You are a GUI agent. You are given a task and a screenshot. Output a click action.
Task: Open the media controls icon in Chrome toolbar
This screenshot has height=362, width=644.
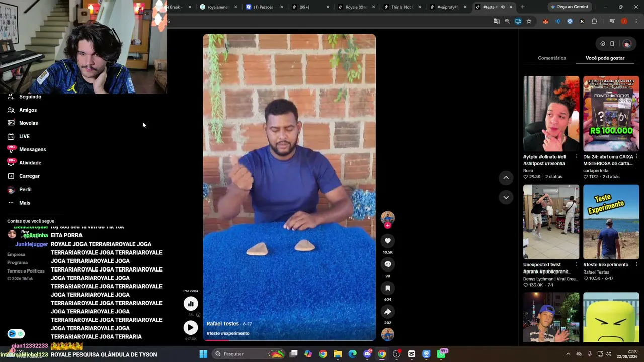[612, 21]
